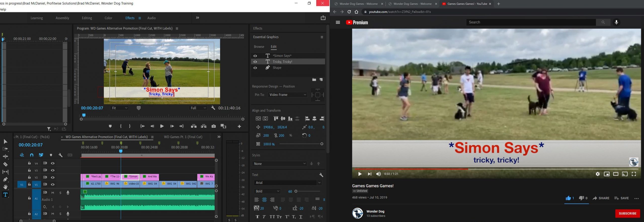The image size is (644, 222).
Task: Select the Track Select Forward tool
Action: tap(5, 149)
